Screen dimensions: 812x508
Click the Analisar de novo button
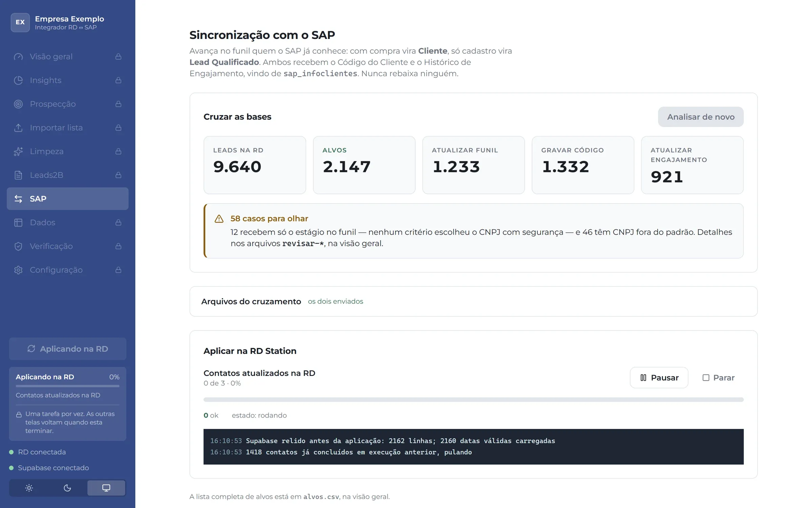[x=701, y=117]
